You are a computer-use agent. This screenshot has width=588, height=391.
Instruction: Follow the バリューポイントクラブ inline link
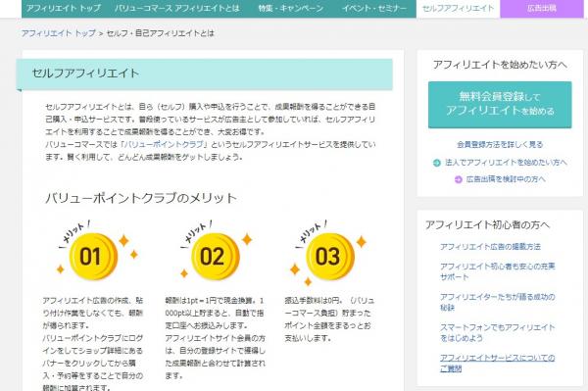click(x=164, y=144)
